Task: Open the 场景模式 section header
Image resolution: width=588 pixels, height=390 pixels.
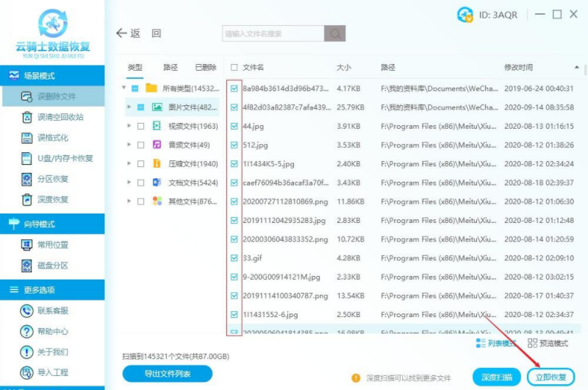Action: coord(52,76)
